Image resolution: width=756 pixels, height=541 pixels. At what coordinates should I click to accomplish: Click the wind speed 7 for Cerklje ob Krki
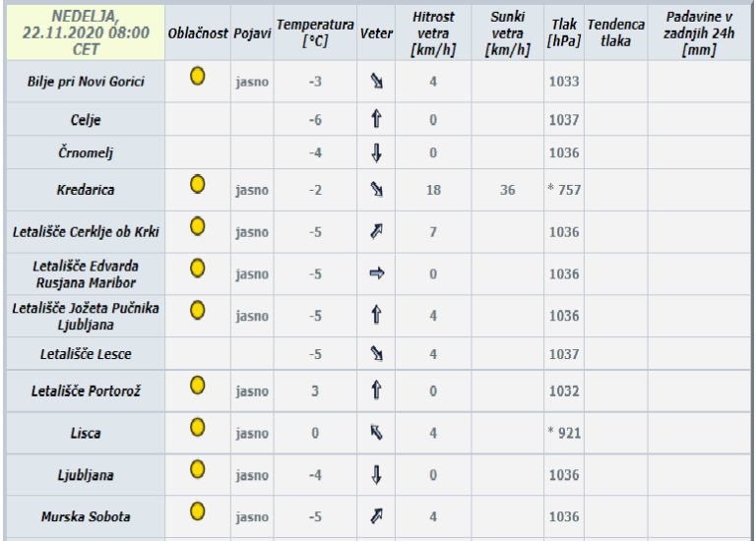pos(433,232)
